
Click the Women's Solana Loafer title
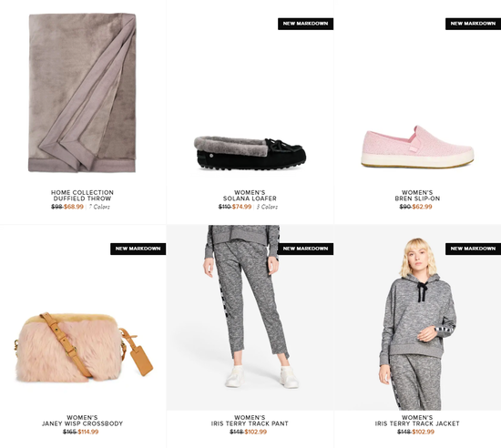pos(250,196)
